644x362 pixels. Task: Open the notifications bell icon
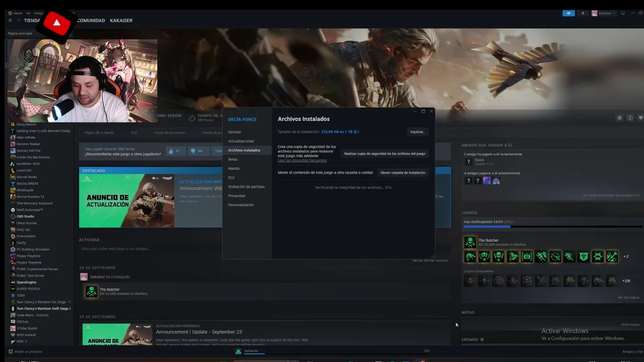[583, 13]
